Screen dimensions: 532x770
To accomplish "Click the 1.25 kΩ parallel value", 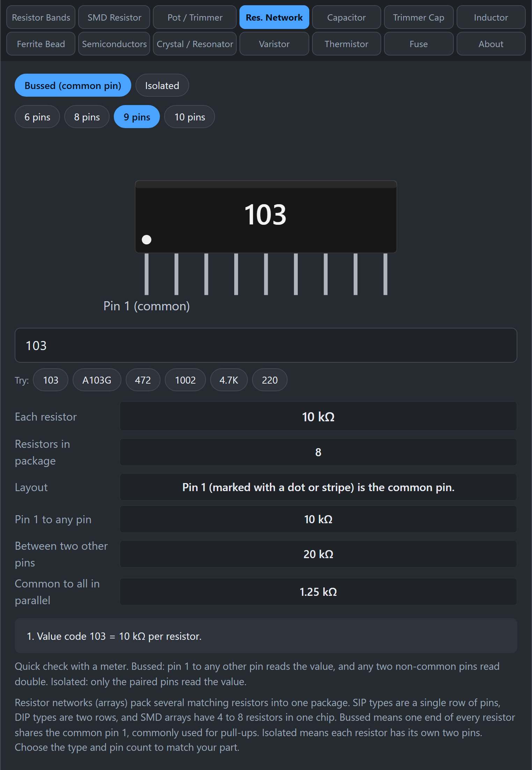I will 318,592.
